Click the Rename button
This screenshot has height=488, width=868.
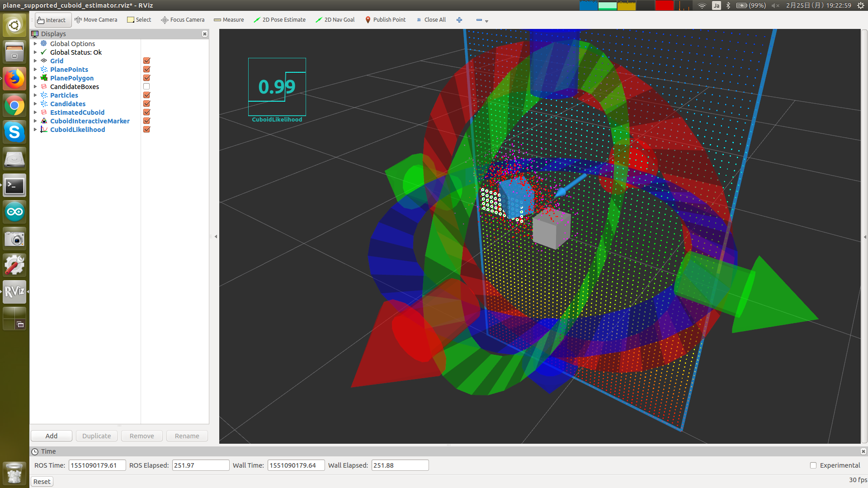(x=187, y=436)
